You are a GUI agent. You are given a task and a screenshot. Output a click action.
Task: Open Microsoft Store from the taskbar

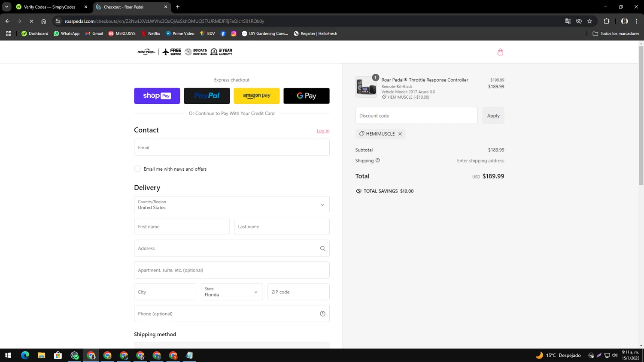pyautogui.click(x=58, y=355)
